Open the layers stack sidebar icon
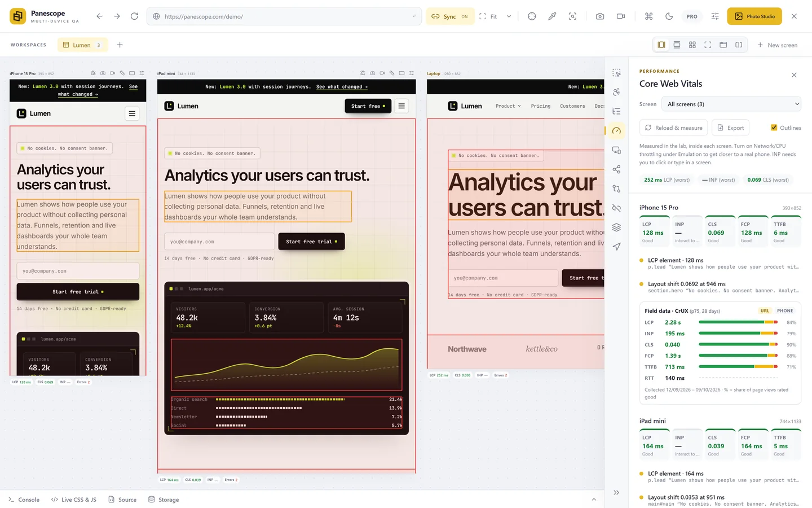 click(x=616, y=227)
